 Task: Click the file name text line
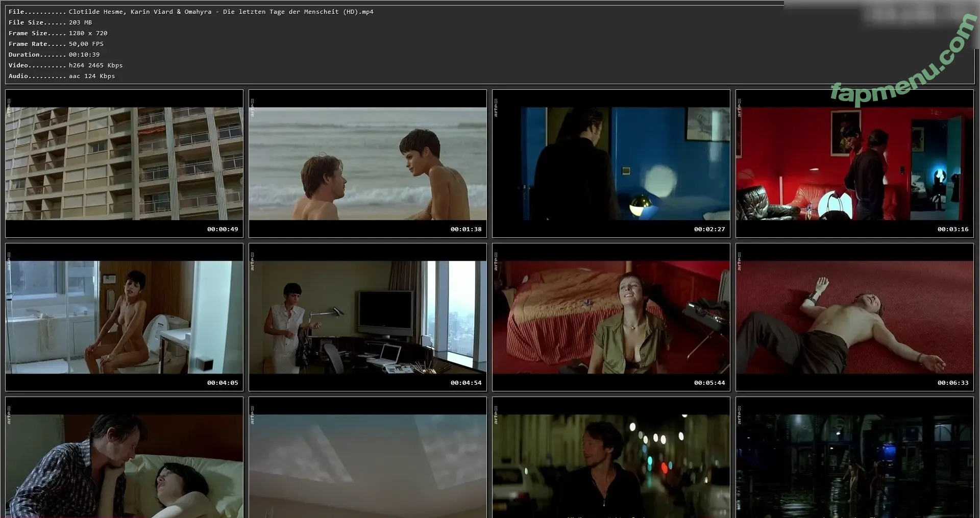click(191, 12)
